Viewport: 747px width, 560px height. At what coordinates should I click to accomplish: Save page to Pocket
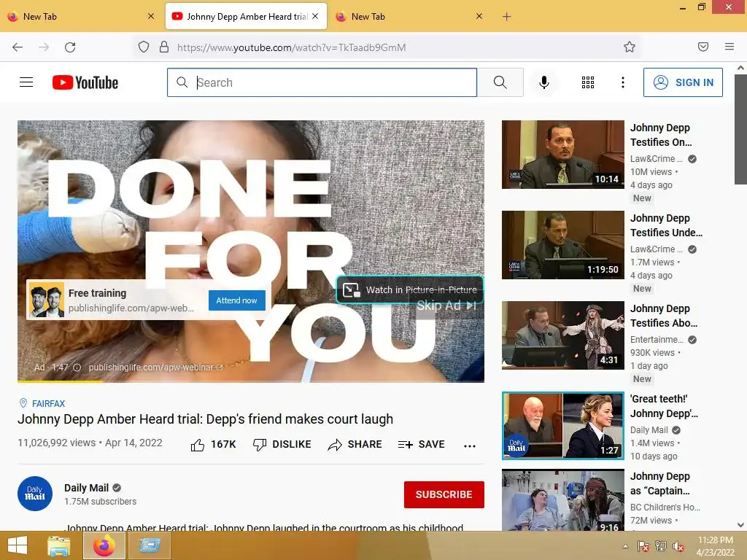click(703, 47)
